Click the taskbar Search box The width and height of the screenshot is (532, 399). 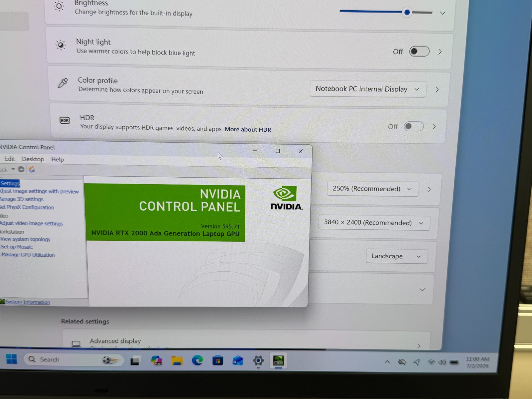(74, 359)
